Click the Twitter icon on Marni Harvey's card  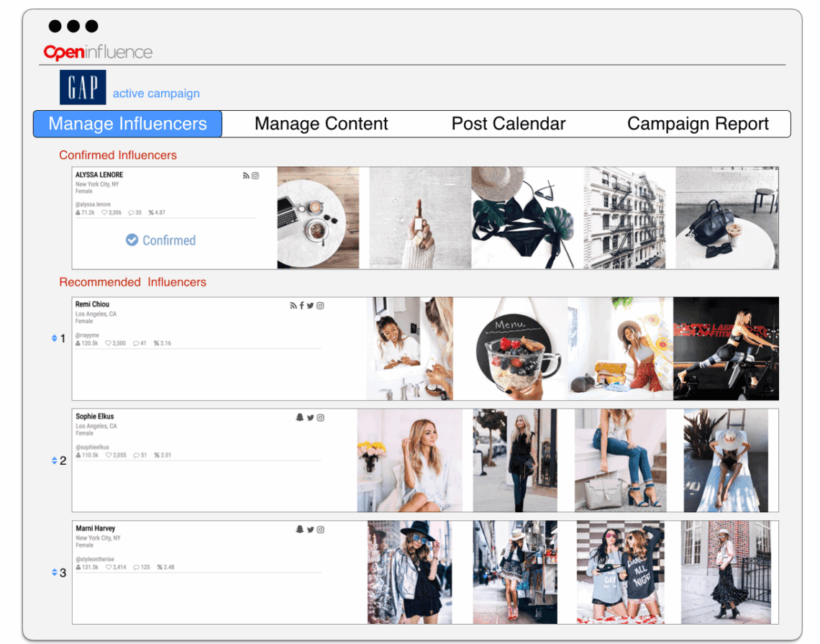(310, 530)
